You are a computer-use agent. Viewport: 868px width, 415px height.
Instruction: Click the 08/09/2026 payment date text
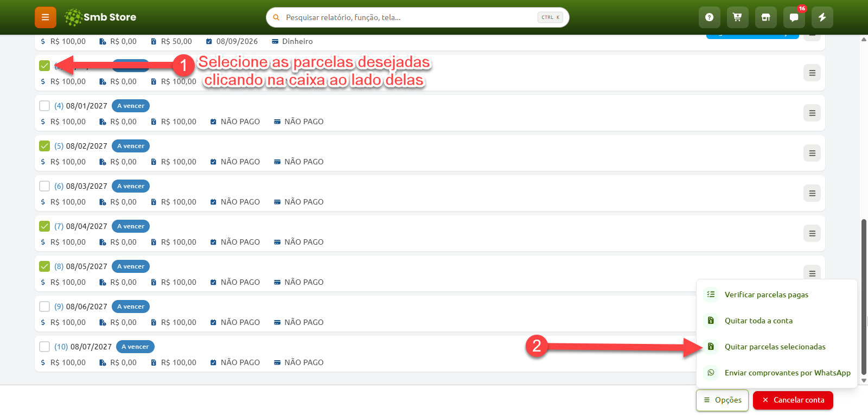tap(237, 41)
